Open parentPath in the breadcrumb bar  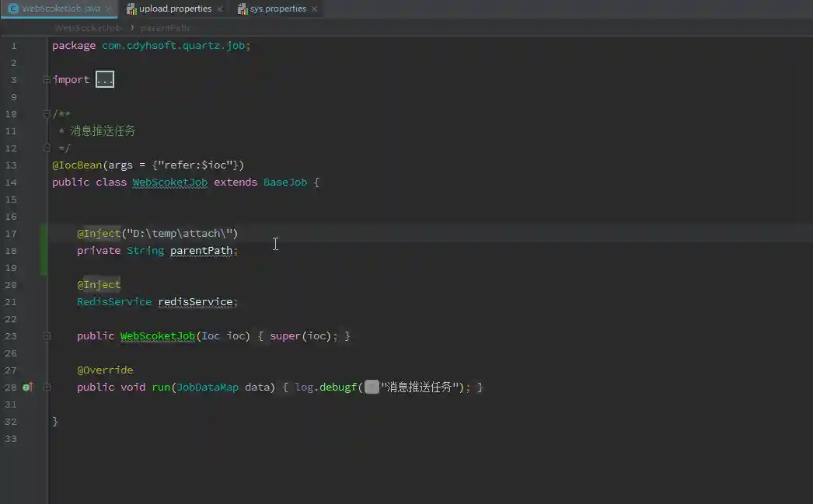pyautogui.click(x=165, y=27)
